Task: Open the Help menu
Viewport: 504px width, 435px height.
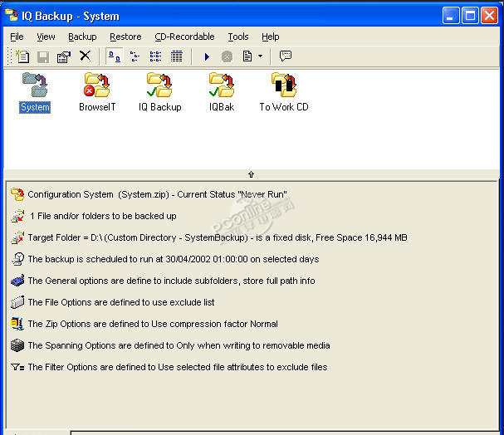Action: 271,37
